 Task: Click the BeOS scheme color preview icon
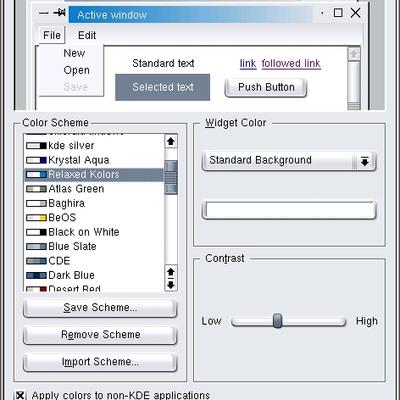click(x=36, y=218)
